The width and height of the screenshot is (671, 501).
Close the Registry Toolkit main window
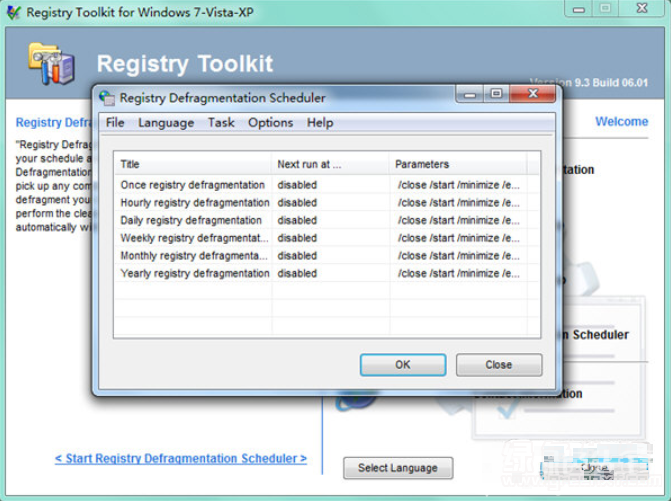point(642,9)
